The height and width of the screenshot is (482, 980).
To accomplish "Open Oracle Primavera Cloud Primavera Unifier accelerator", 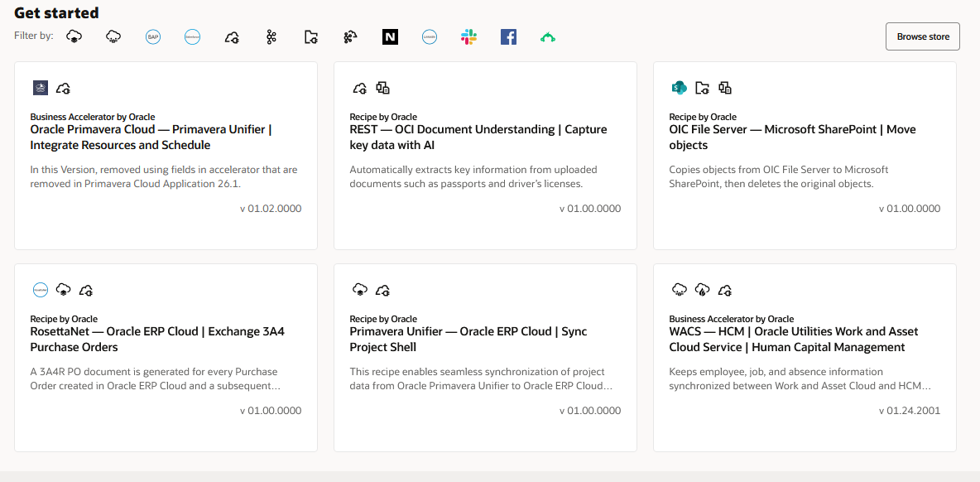I will [x=151, y=137].
